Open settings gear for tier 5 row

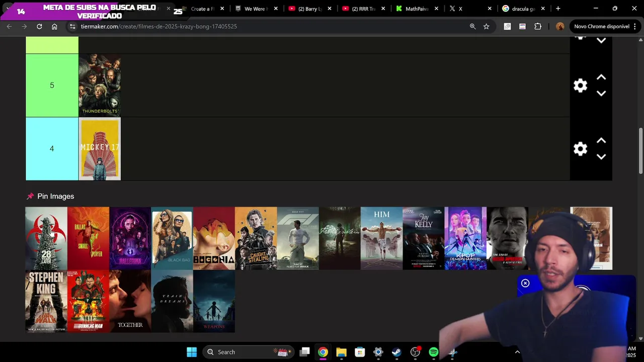(x=580, y=85)
